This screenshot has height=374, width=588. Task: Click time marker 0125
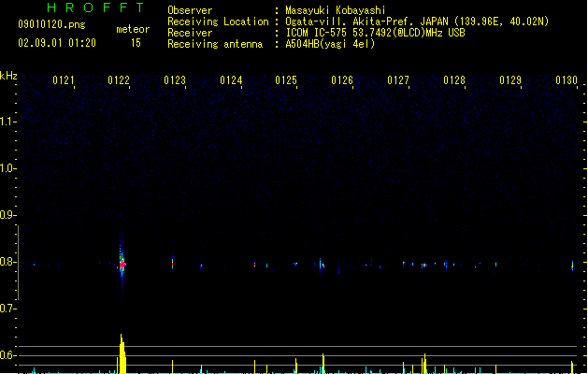pos(286,80)
